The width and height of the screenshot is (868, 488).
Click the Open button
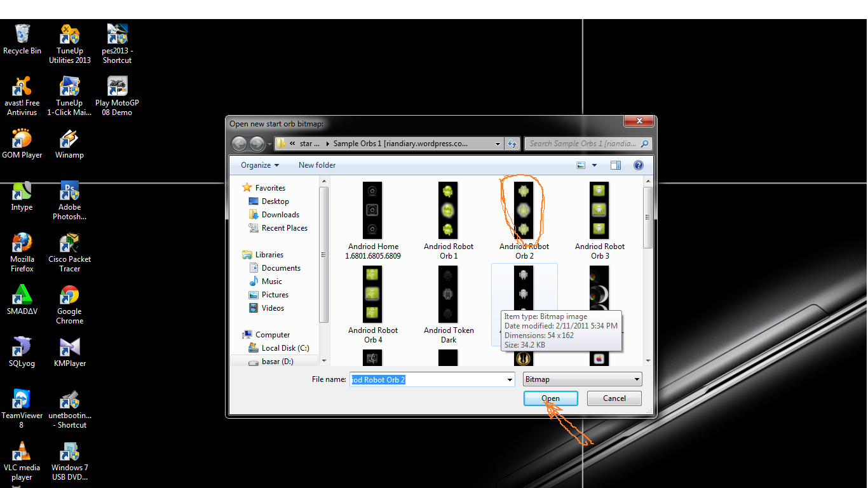pyautogui.click(x=550, y=398)
